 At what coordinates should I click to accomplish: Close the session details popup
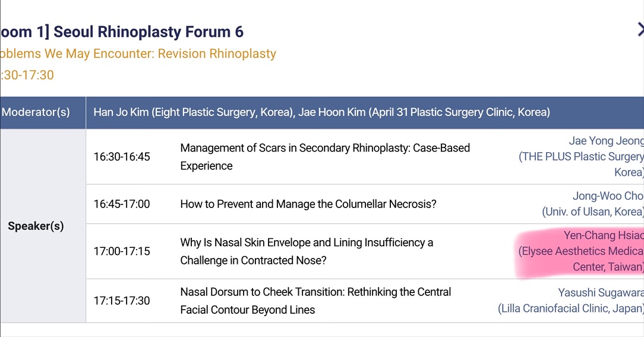click(x=640, y=30)
